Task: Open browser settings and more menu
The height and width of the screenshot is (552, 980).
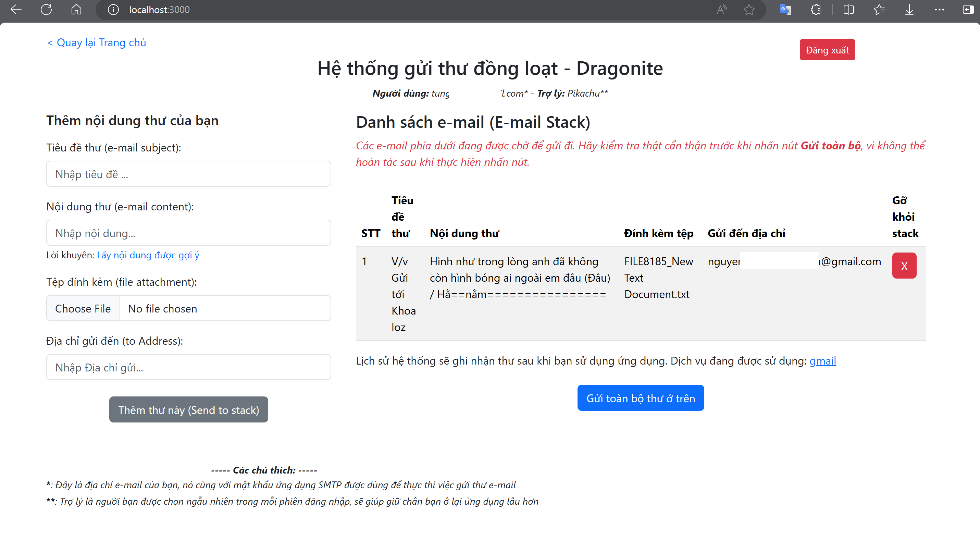Action: click(x=939, y=10)
